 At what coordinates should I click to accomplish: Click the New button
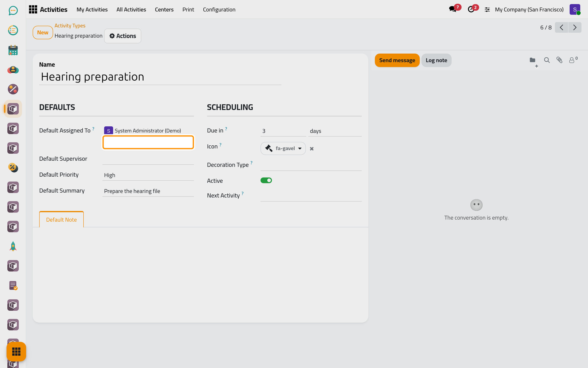[x=43, y=33]
